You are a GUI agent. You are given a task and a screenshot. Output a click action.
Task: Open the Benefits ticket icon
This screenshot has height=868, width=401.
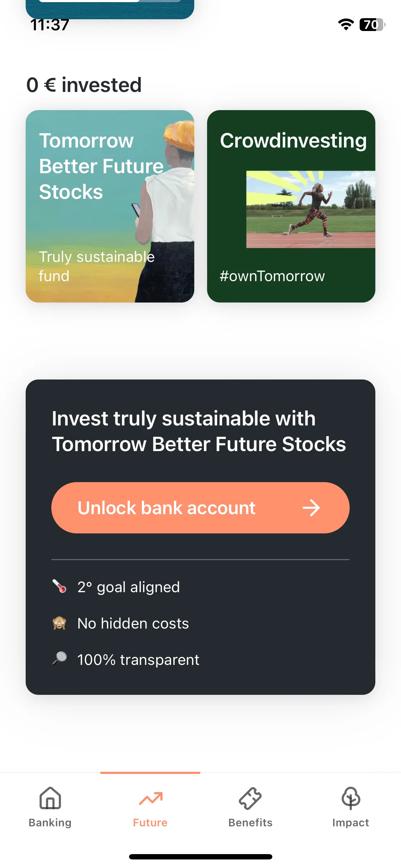click(250, 798)
